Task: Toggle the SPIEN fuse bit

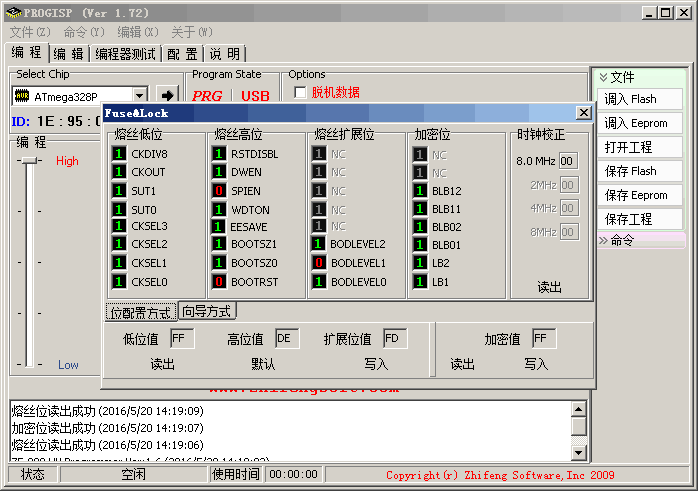Action: [219, 191]
